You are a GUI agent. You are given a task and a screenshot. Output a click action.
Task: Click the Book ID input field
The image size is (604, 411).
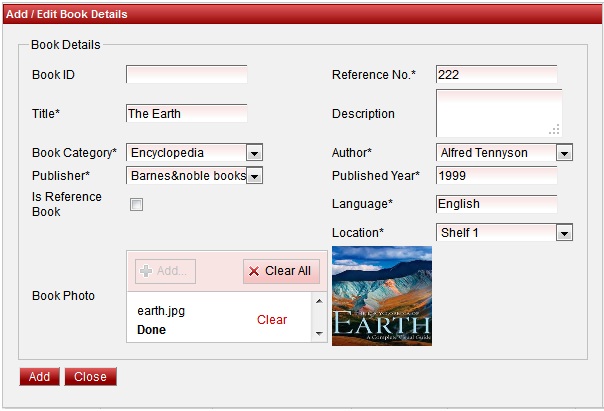pyautogui.click(x=186, y=75)
